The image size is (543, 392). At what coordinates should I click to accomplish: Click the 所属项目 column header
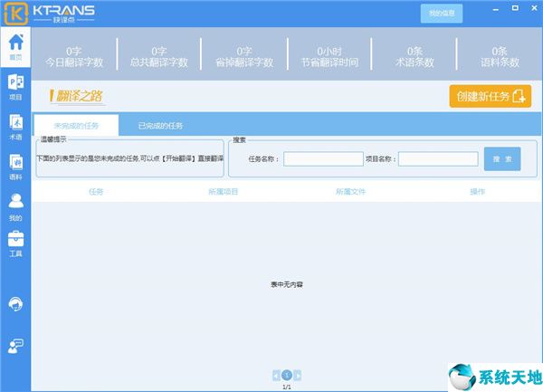[x=223, y=192]
